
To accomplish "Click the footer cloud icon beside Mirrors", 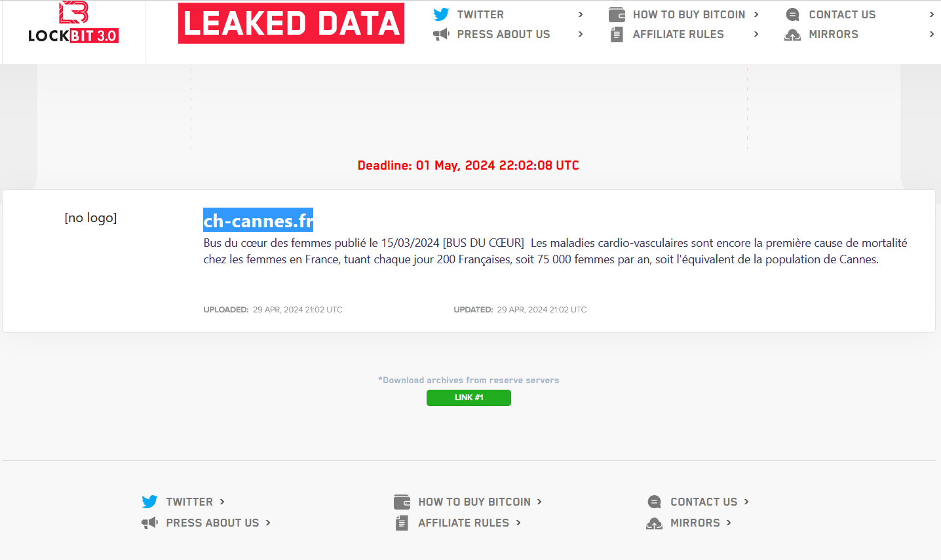I will click(x=654, y=523).
